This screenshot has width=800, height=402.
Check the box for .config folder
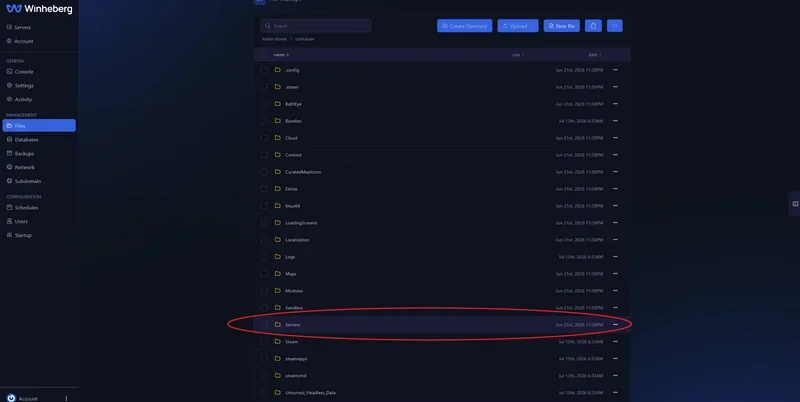tap(264, 70)
